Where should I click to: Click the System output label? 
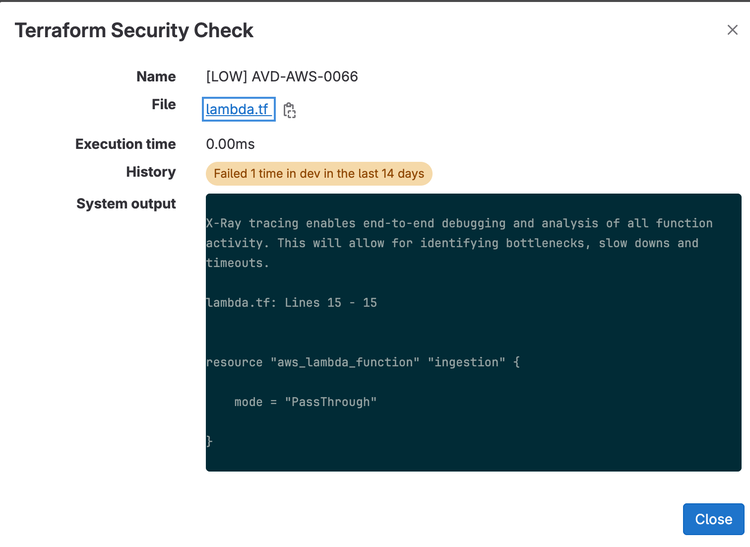click(x=126, y=204)
